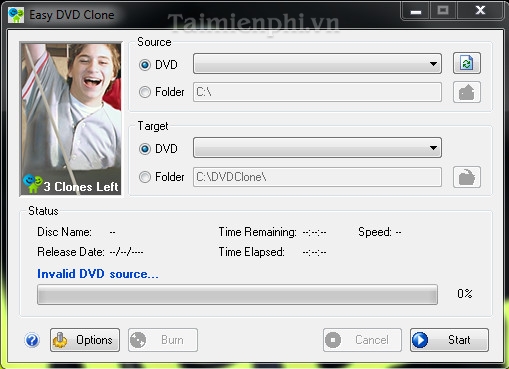The width and height of the screenshot is (509, 369).
Task: Open the Options button
Action: click(85, 340)
